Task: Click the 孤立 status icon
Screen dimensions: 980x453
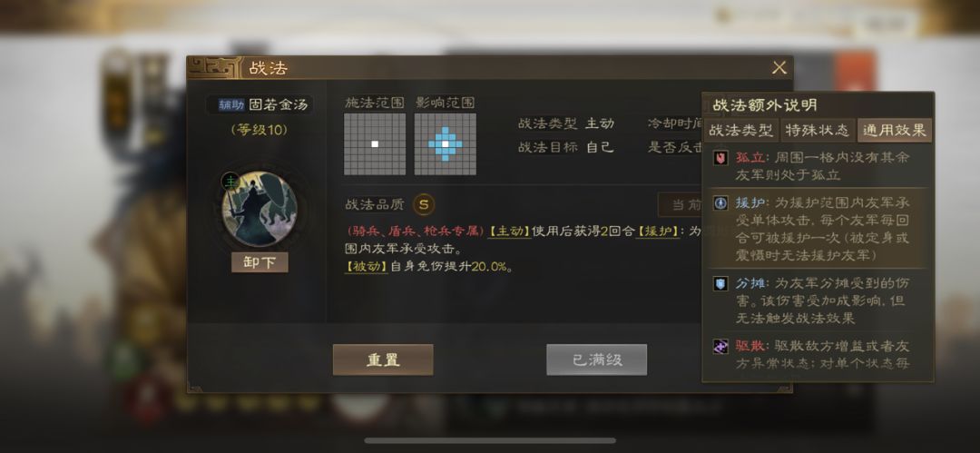Action: point(720,158)
